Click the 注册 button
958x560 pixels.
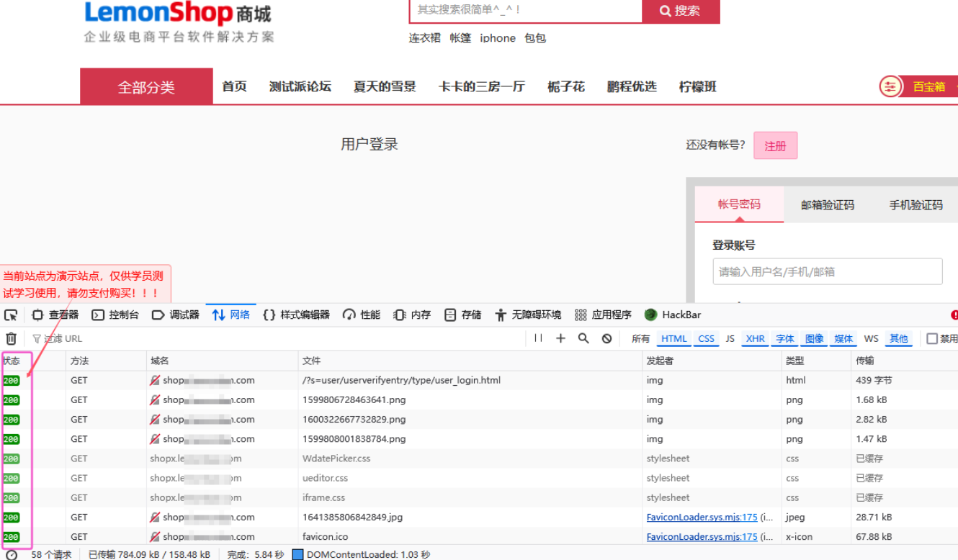coord(775,146)
